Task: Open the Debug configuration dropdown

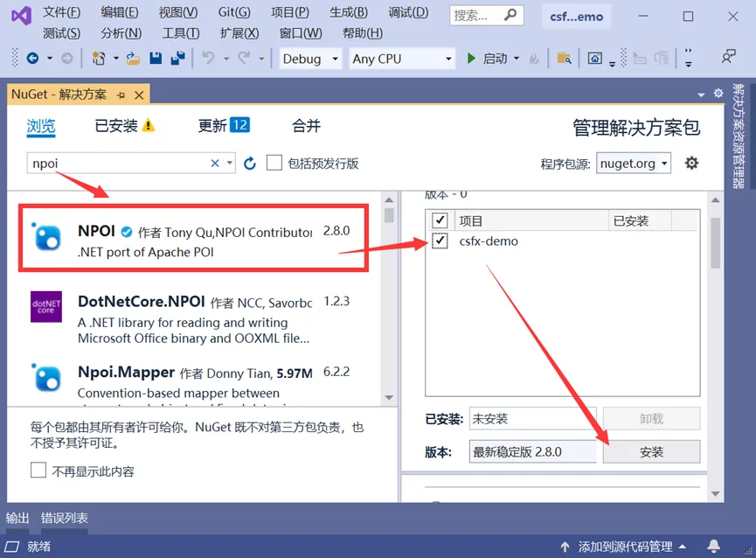Action: [x=310, y=59]
